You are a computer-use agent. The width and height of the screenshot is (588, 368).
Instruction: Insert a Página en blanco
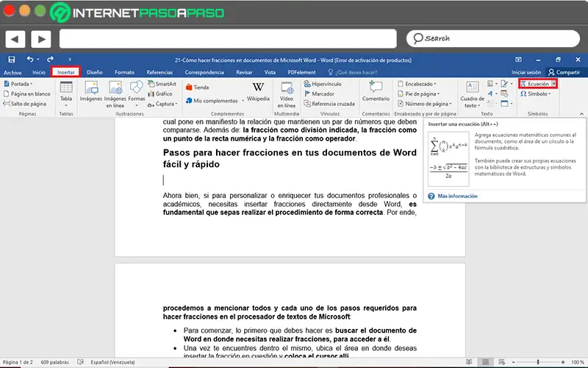click(27, 94)
